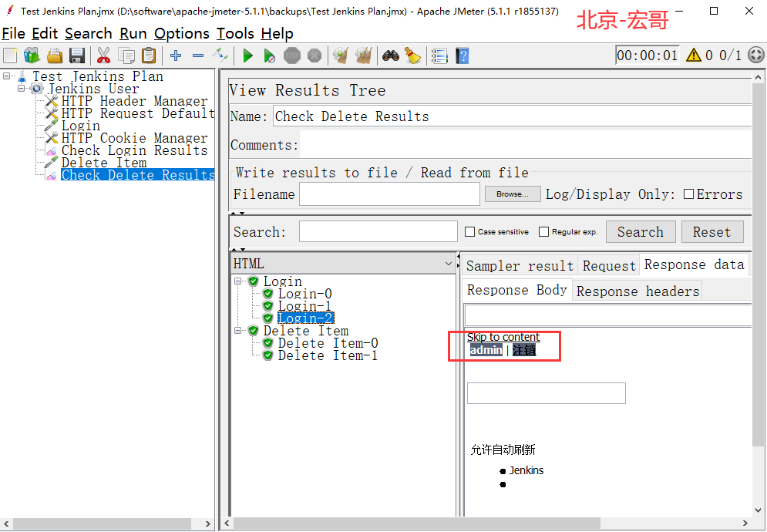Click the Reset Search brush icon
767x532 pixels.
[413, 56]
